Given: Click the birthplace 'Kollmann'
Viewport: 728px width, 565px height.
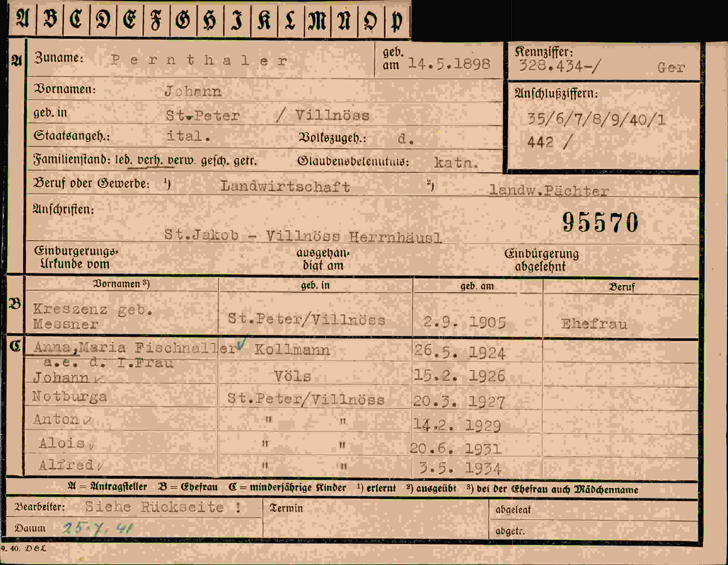Looking at the screenshot, I should click(x=292, y=350).
